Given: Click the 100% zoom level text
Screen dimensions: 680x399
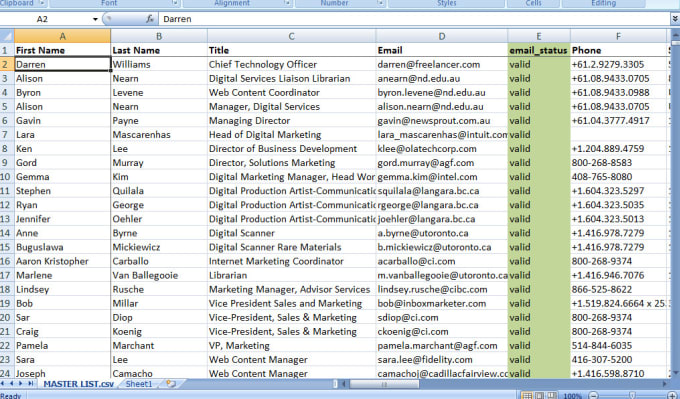Looking at the screenshot, I should pyautogui.click(x=572, y=396).
